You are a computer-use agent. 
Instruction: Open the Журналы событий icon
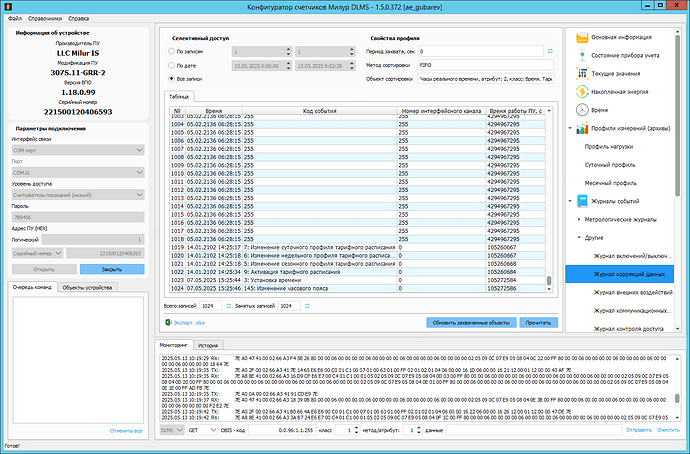coord(582,201)
